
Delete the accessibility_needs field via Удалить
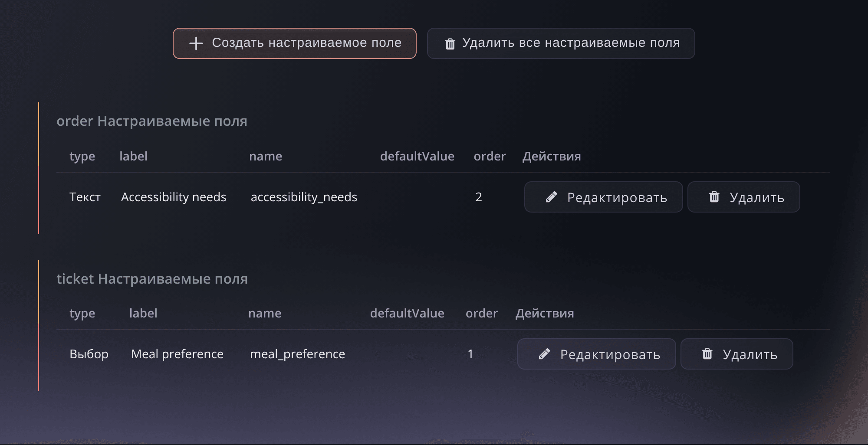pos(743,197)
